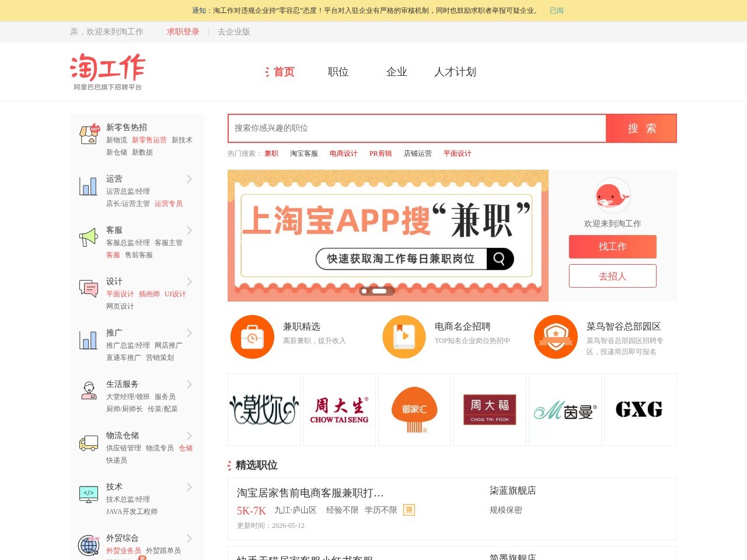747x560 pixels.
Task: Click the 物流仓储 truck icon
Action: [x=89, y=443]
